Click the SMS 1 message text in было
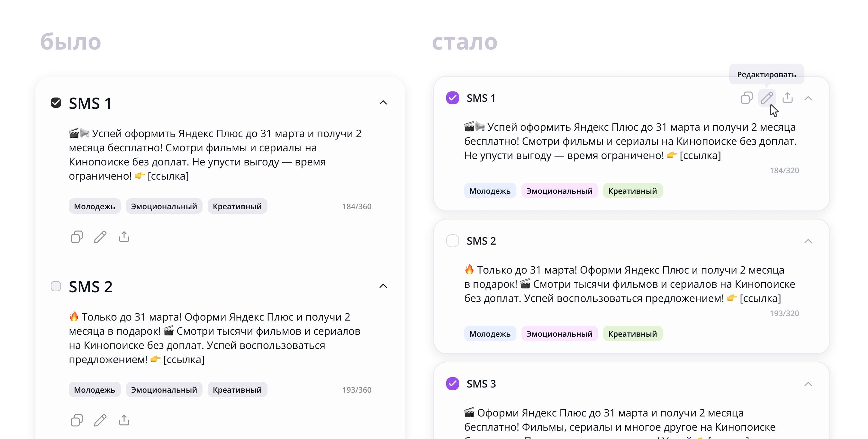The width and height of the screenshot is (868, 439). (215, 154)
